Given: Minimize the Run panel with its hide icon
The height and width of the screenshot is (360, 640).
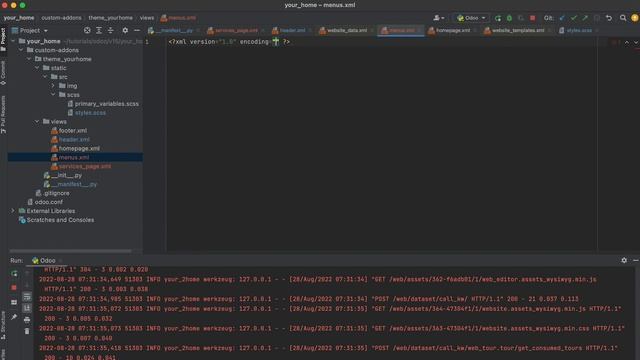Looking at the screenshot, I should click(x=636, y=260).
